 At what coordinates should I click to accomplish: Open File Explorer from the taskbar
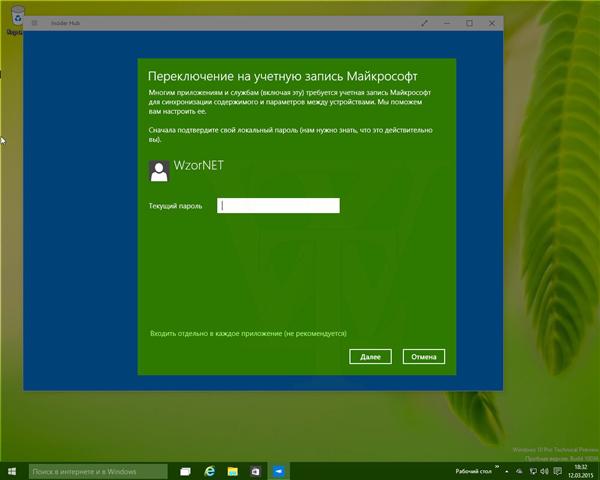[x=232, y=470]
